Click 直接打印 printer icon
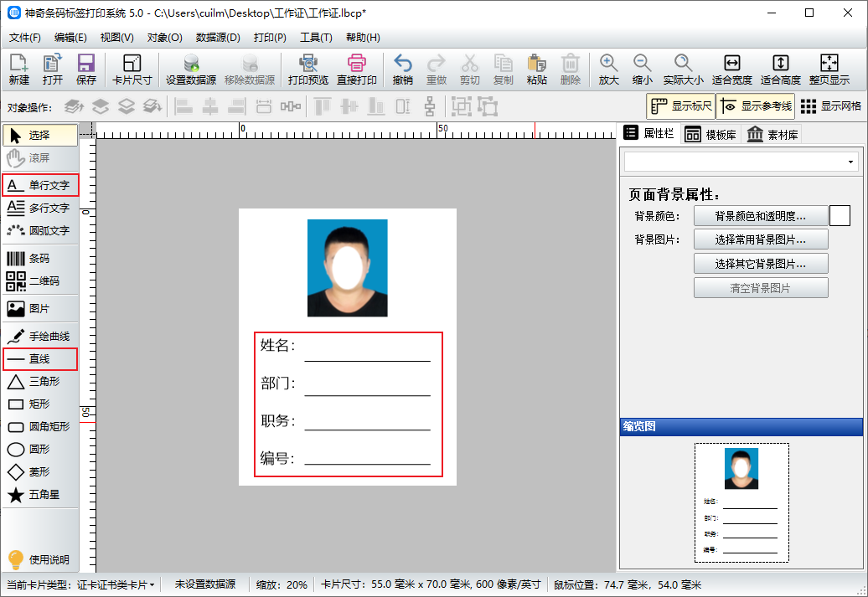Screen dimensions: 868x597 click(356, 64)
